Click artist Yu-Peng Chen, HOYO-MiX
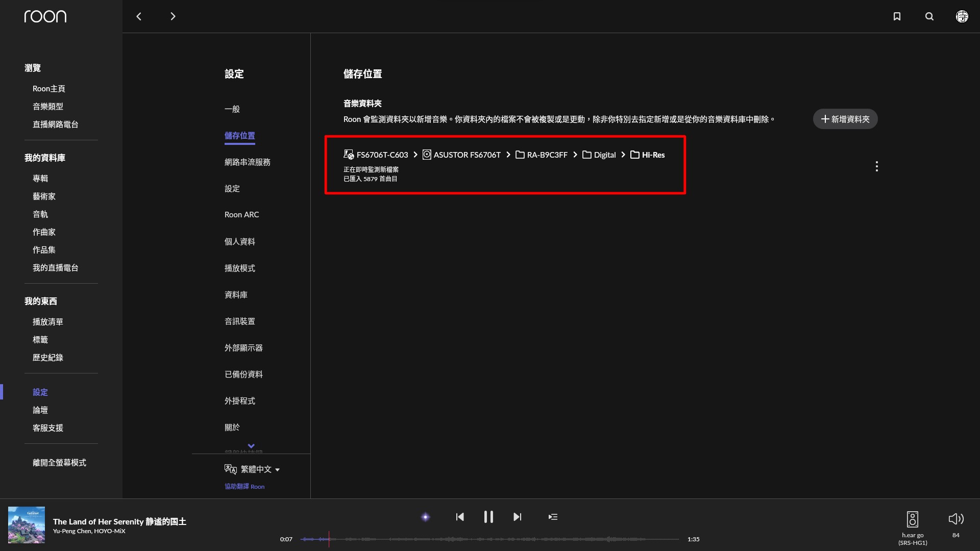This screenshot has width=980, height=551. pyautogui.click(x=89, y=531)
